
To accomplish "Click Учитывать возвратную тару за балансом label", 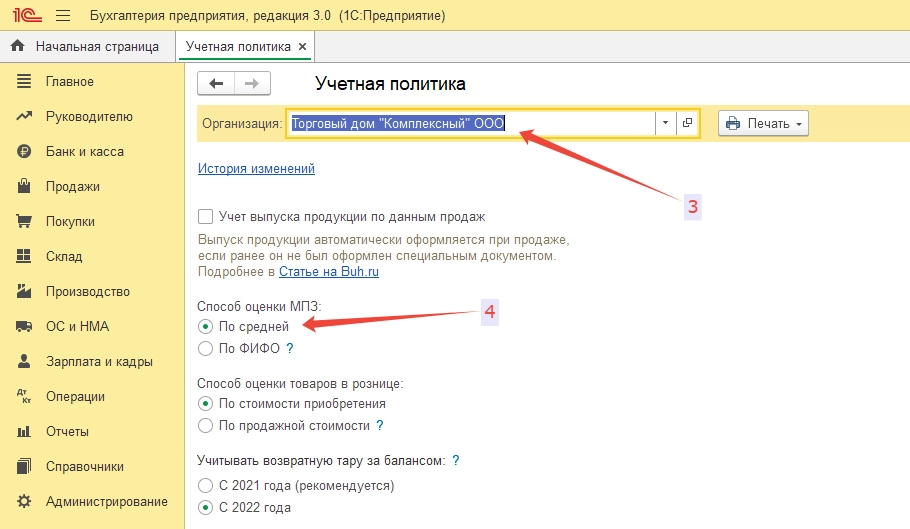I will pos(321,461).
